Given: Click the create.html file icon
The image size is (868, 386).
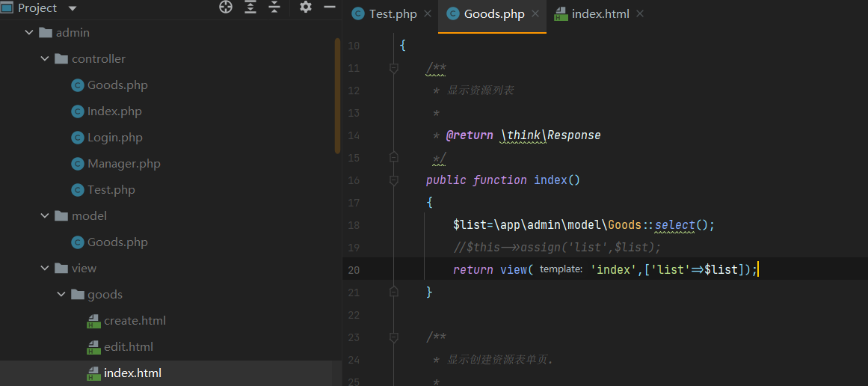Looking at the screenshot, I should (93, 321).
